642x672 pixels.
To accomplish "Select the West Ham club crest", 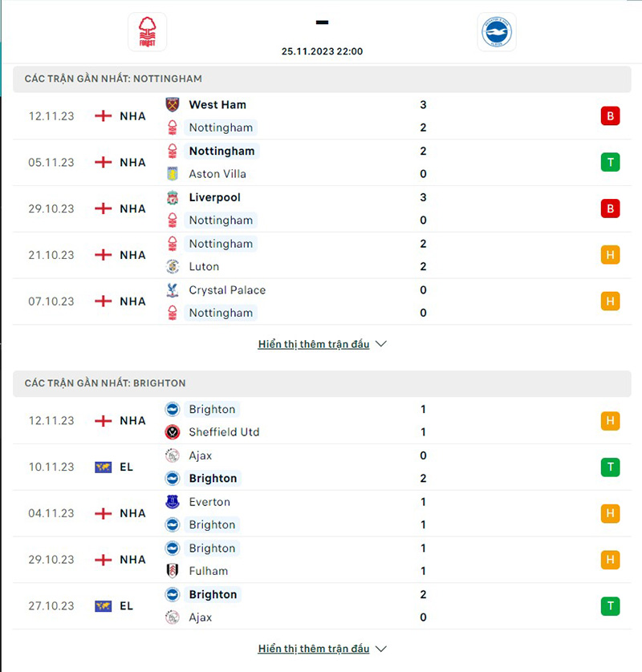I will [173, 104].
